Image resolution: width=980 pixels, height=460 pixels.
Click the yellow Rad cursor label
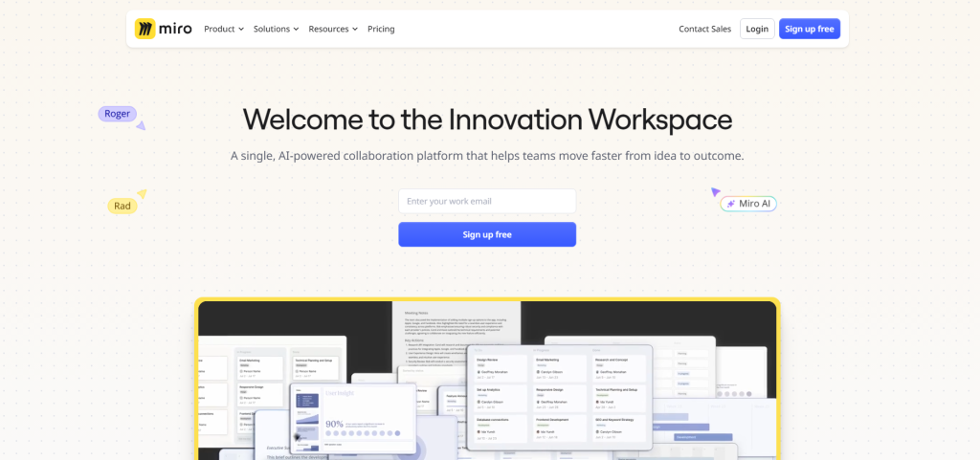(x=122, y=206)
